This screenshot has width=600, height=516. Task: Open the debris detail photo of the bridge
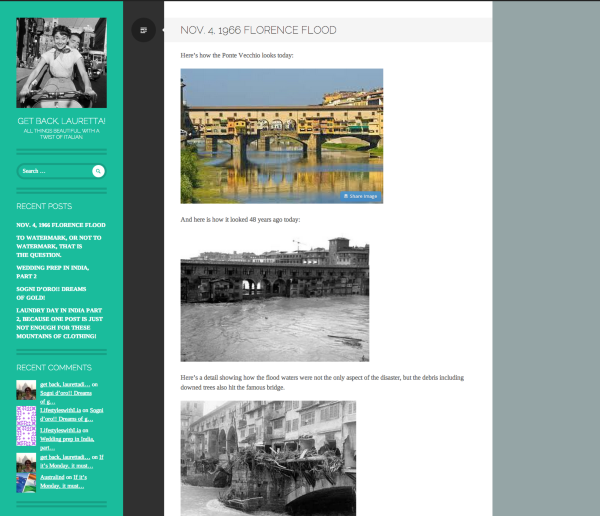tap(268, 458)
